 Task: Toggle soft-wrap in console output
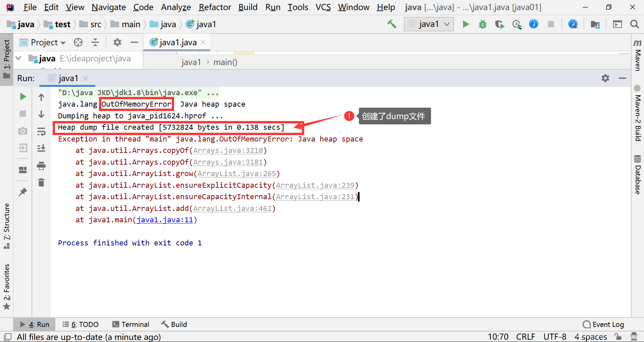point(41,131)
